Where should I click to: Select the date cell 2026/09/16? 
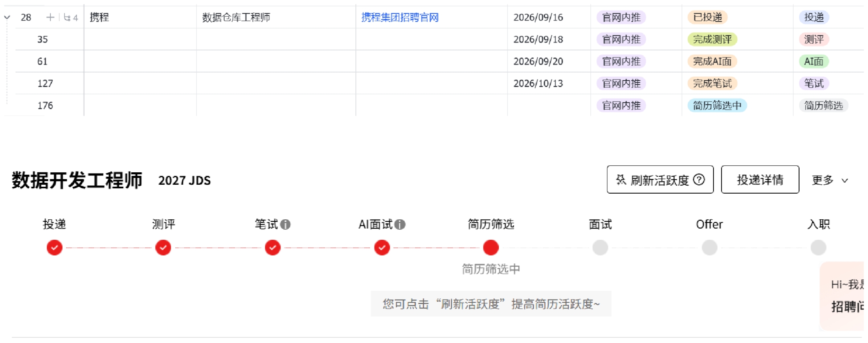(549, 17)
